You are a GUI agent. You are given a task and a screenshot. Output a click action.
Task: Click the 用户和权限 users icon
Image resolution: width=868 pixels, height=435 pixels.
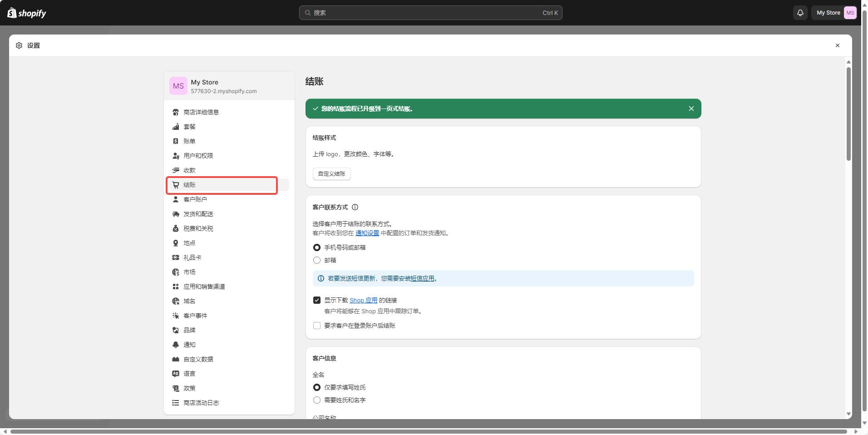coord(176,156)
